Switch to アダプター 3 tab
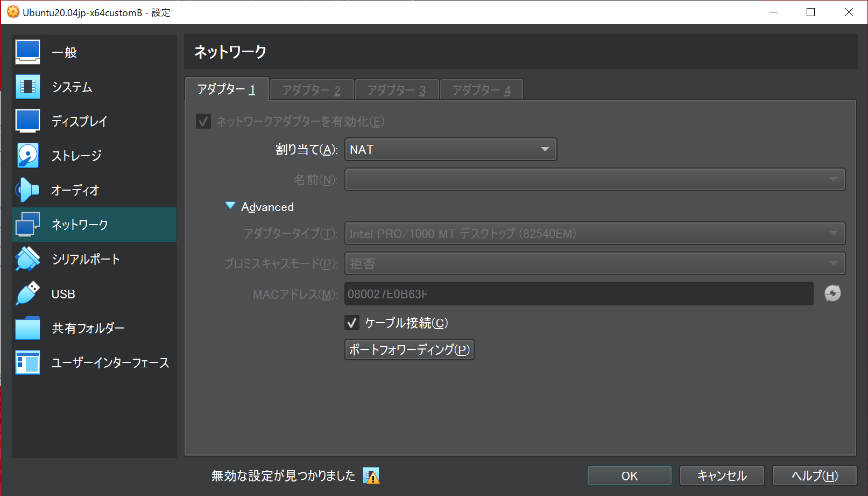Screen dimensions: 868x496 coord(397,90)
